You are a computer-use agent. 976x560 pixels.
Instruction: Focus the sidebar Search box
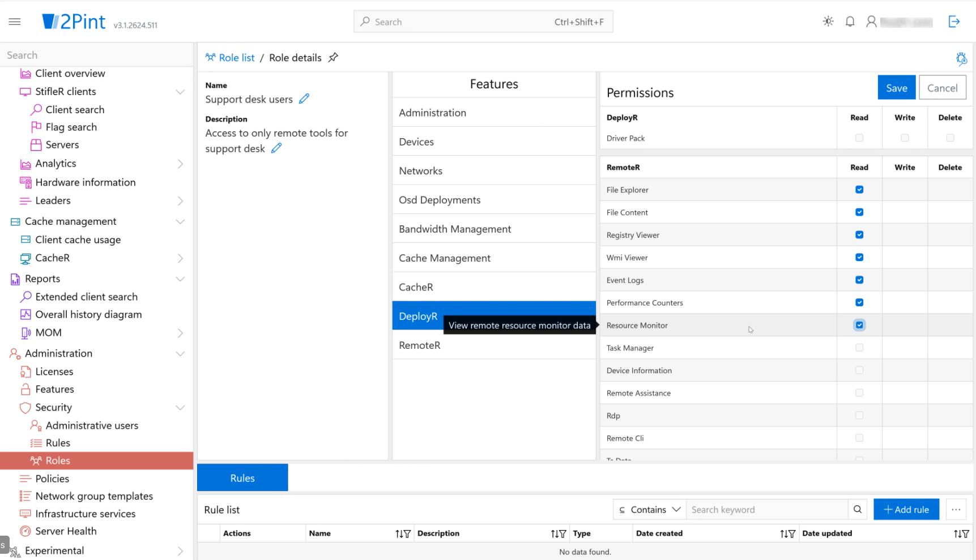96,55
